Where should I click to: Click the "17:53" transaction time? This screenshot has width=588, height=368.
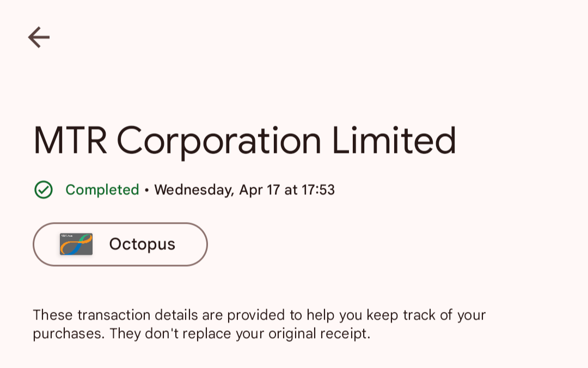318,190
